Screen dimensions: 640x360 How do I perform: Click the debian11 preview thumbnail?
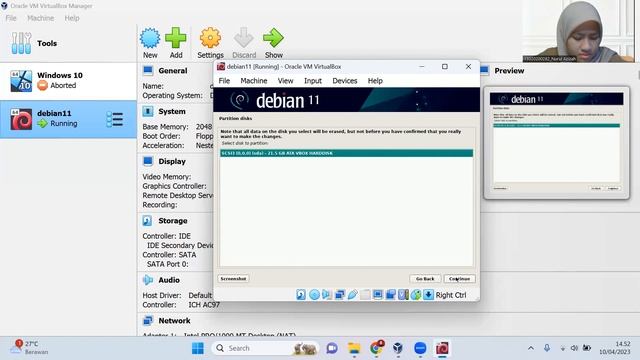click(556, 143)
